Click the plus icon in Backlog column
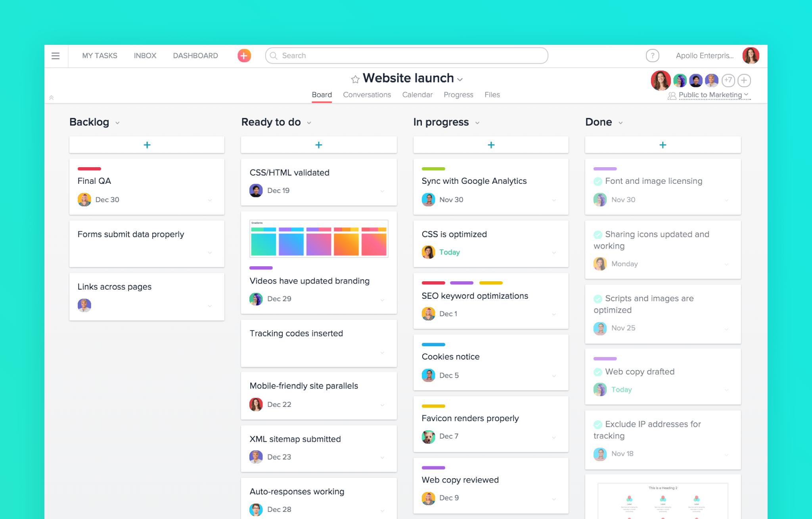This screenshot has width=812, height=519. click(x=147, y=144)
